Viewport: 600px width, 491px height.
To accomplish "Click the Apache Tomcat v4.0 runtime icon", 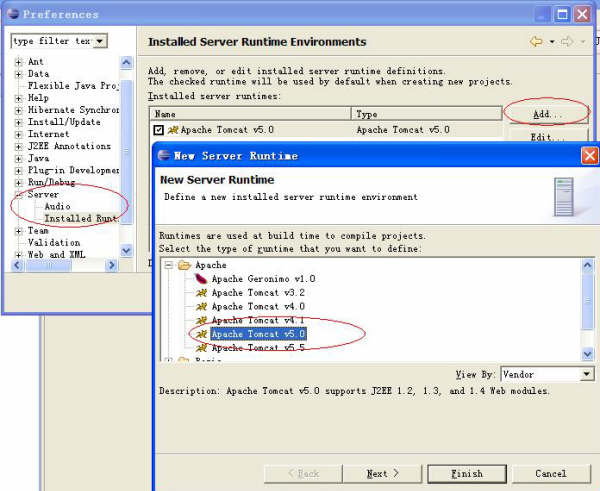I will click(202, 307).
